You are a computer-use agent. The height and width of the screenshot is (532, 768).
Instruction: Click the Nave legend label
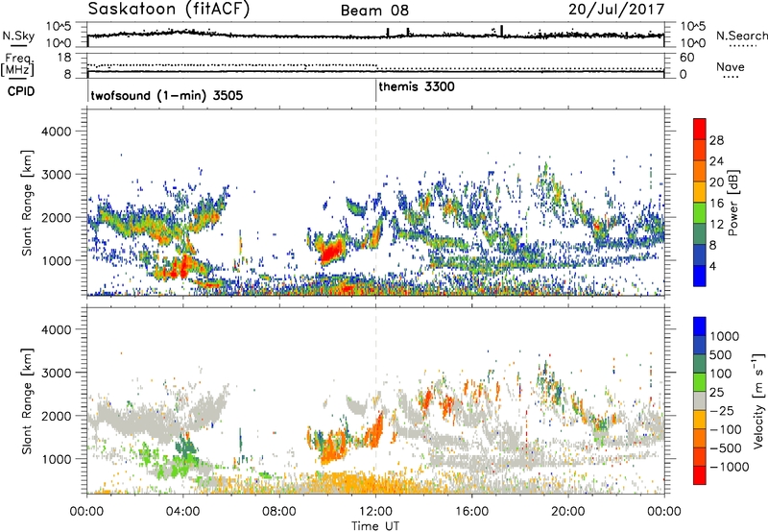[x=731, y=67]
